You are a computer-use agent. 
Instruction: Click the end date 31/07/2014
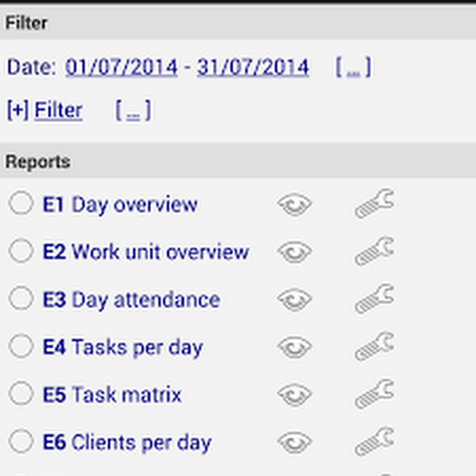253,68
